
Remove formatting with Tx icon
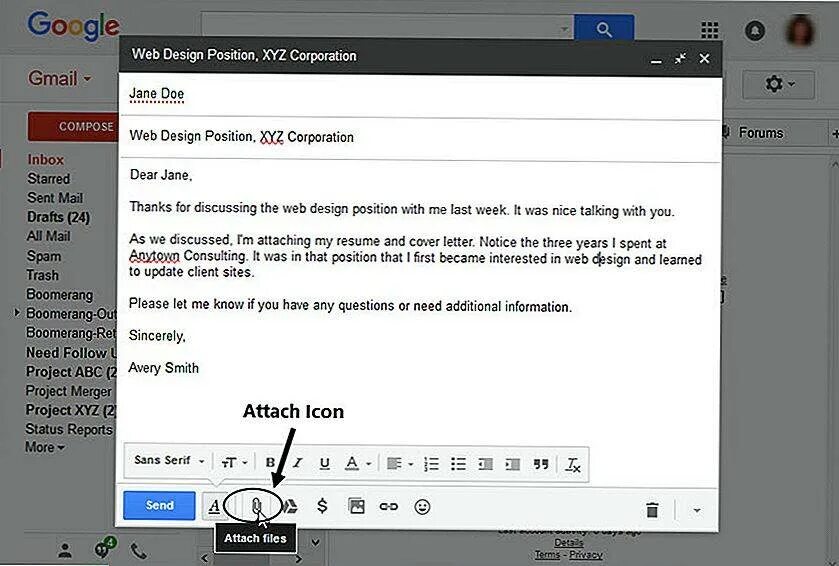pyautogui.click(x=573, y=464)
